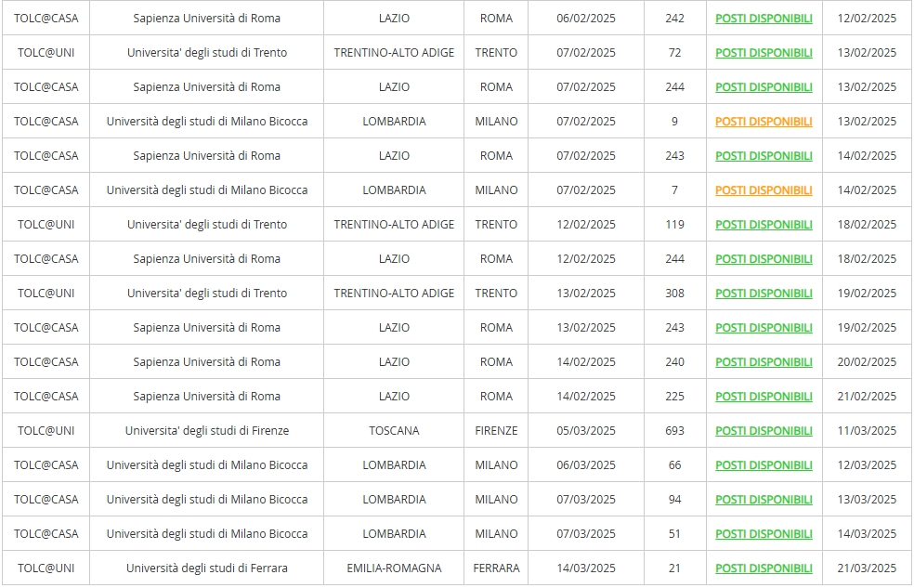The image size is (914, 588).
Task: Select the seat count 51
Action: tap(674, 534)
